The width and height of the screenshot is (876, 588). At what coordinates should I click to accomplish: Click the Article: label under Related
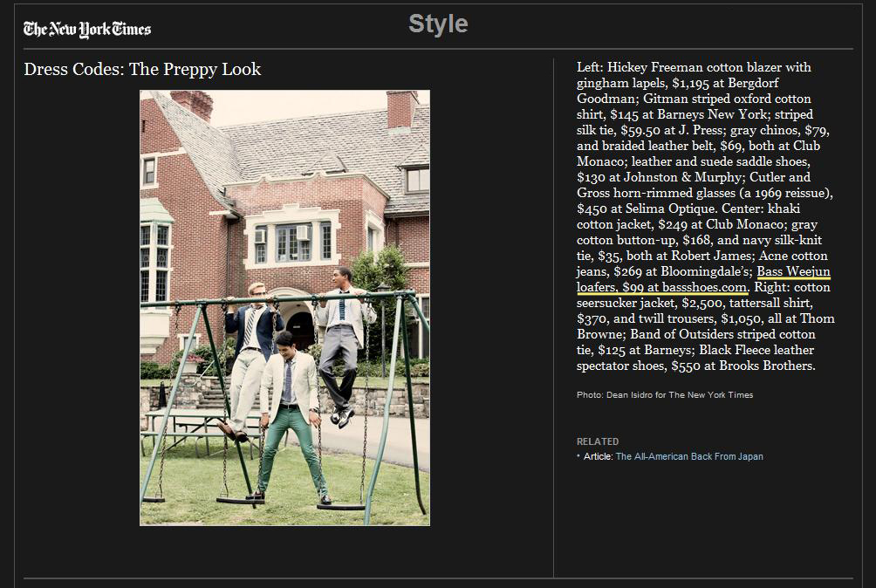pyautogui.click(x=598, y=456)
